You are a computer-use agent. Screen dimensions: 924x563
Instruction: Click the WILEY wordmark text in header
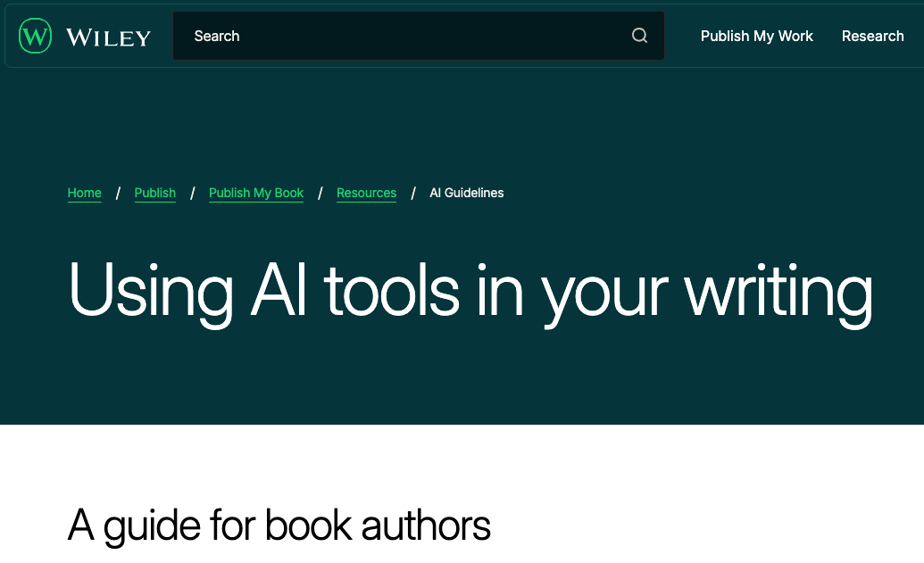tap(108, 37)
